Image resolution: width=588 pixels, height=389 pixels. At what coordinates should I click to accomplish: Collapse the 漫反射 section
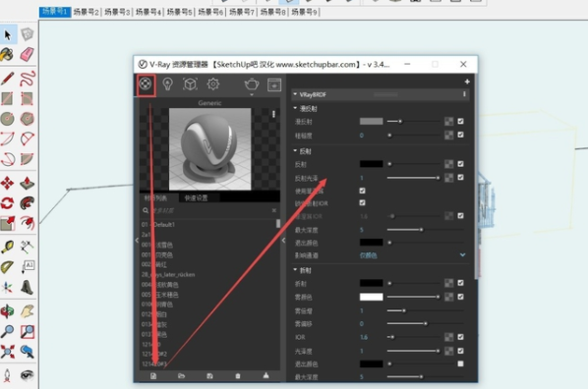click(295, 108)
